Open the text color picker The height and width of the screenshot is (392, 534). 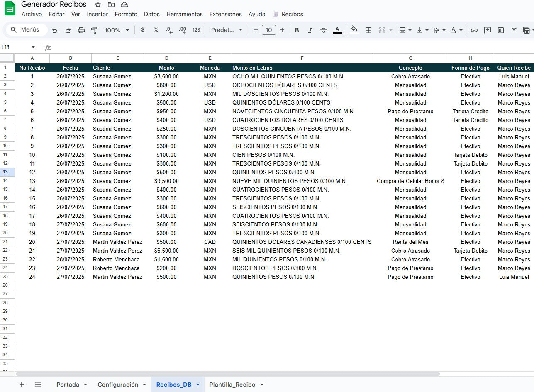click(337, 30)
